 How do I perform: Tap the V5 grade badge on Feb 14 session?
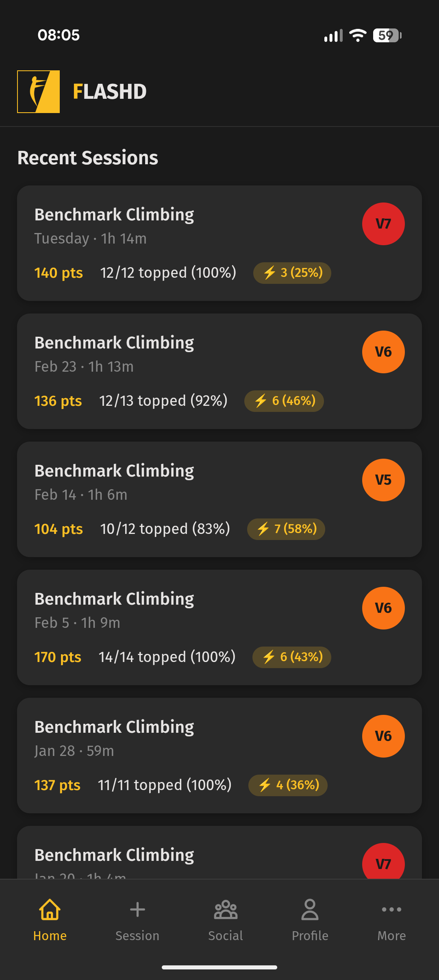pos(383,480)
